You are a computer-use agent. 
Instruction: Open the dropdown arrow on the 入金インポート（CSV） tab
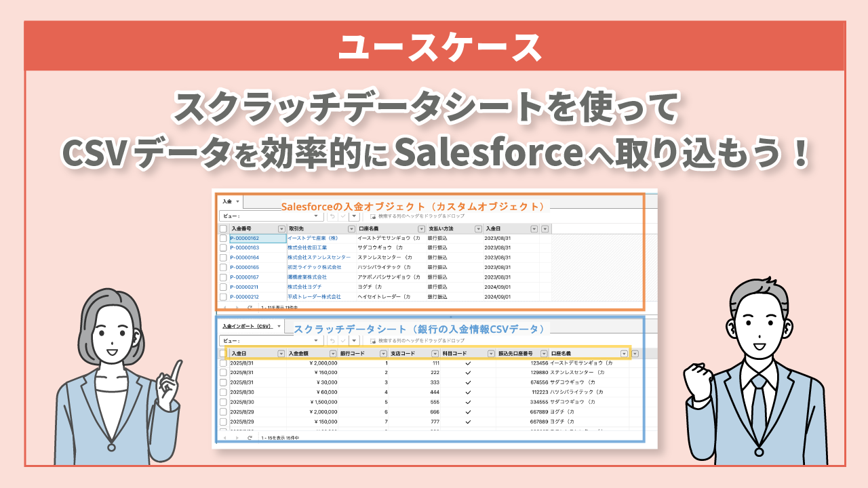pyautogui.click(x=279, y=326)
